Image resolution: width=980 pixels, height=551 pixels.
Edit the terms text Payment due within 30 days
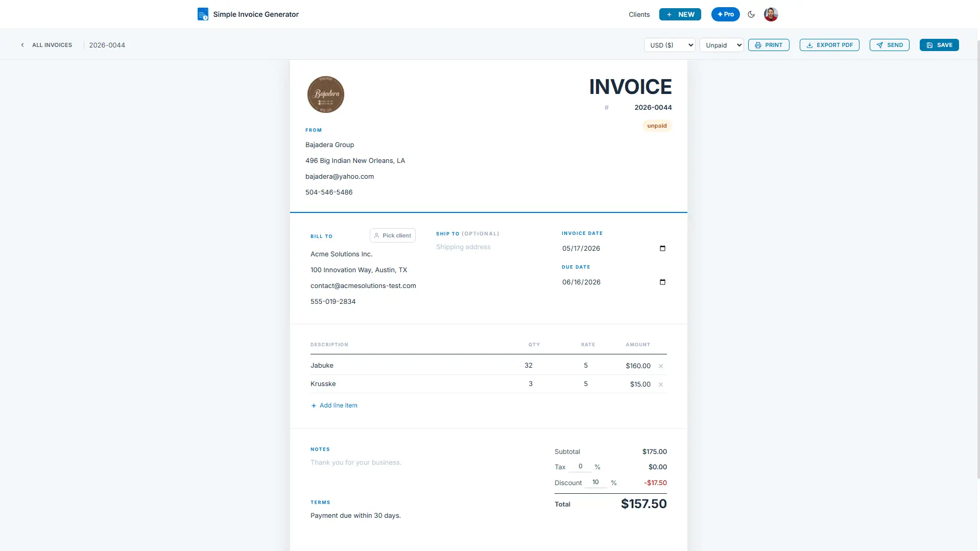pyautogui.click(x=355, y=516)
